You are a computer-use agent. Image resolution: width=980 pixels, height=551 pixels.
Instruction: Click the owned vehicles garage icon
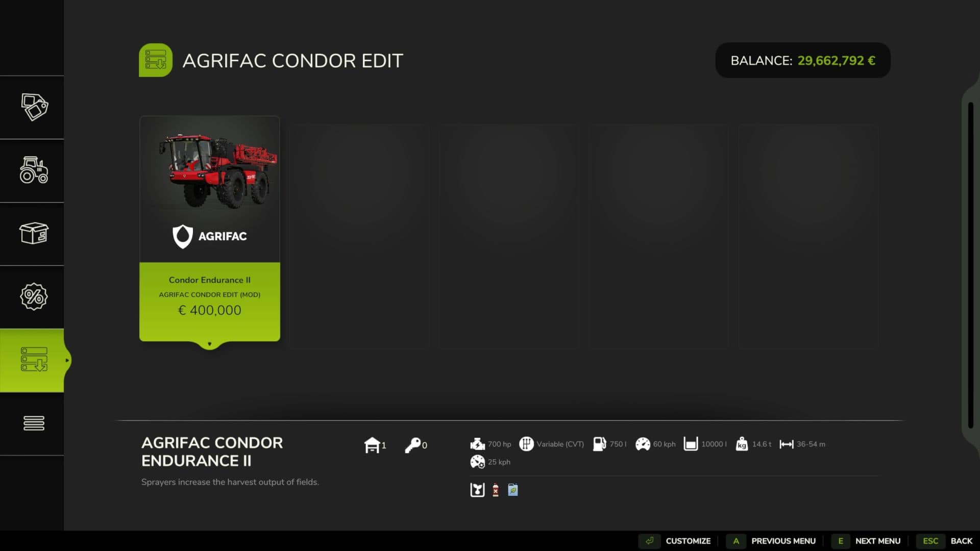(372, 445)
